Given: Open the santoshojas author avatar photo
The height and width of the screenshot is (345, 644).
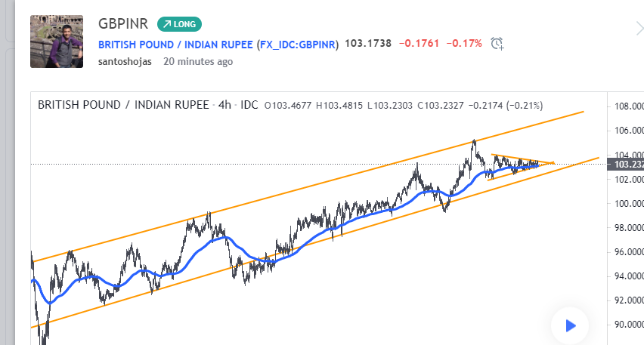Looking at the screenshot, I should pyautogui.click(x=57, y=42).
